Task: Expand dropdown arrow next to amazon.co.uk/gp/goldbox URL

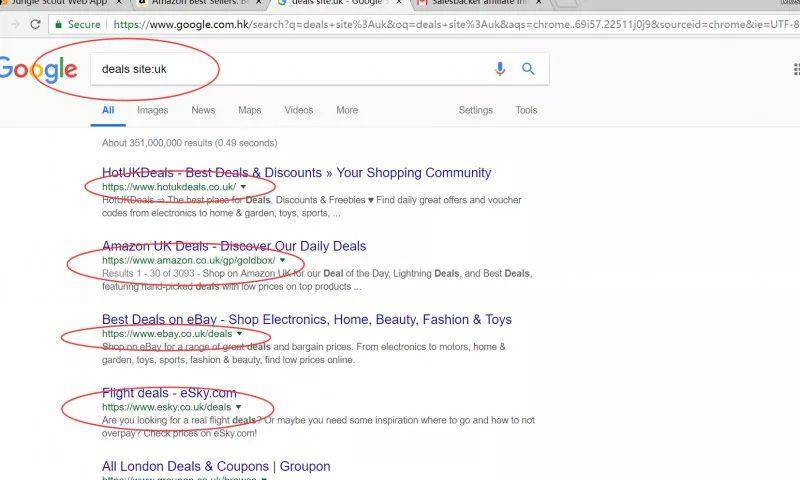Action: [283, 261]
